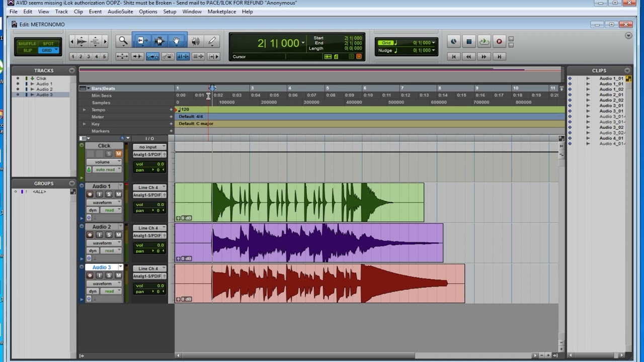Expand the Key ruler
This screenshot has width=644, height=362.
pyautogui.click(x=84, y=124)
